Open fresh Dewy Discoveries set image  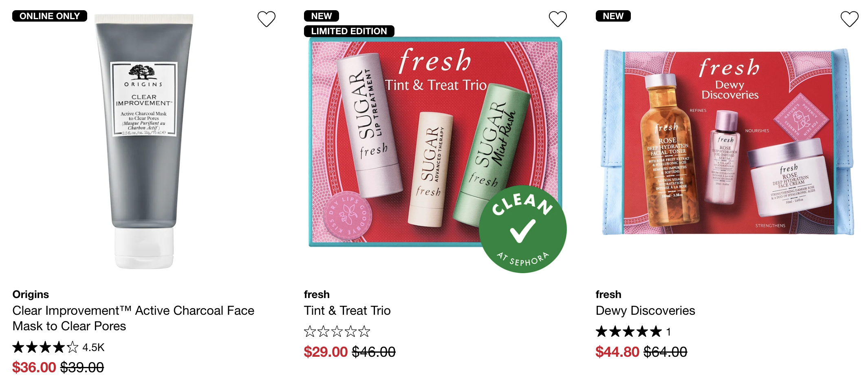pos(727,143)
